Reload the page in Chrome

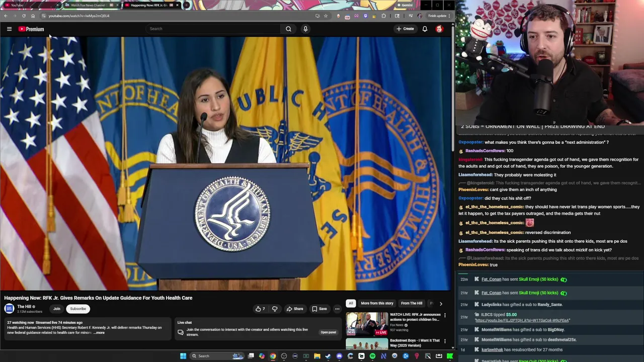[24, 16]
